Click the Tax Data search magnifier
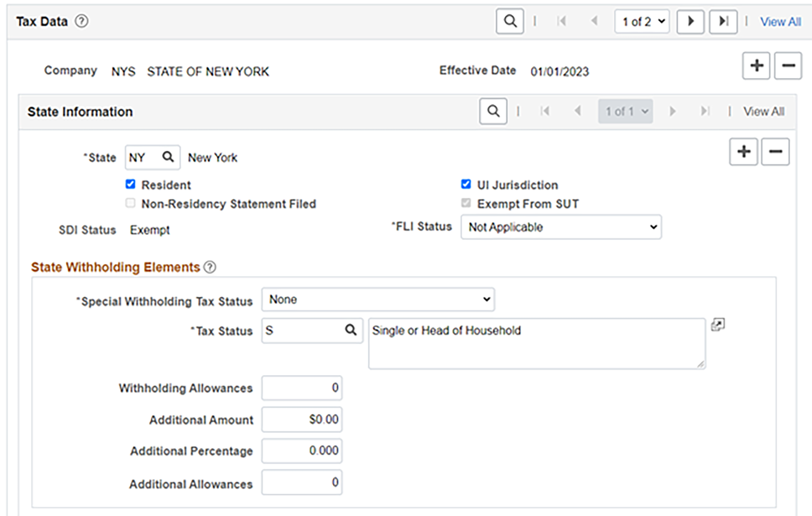 [509, 21]
